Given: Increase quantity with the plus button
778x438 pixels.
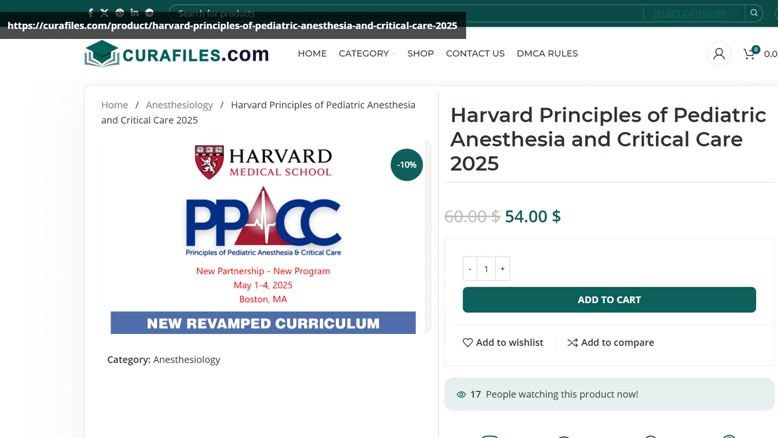Looking at the screenshot, I should pyautogui.click(x=502, y=268).
